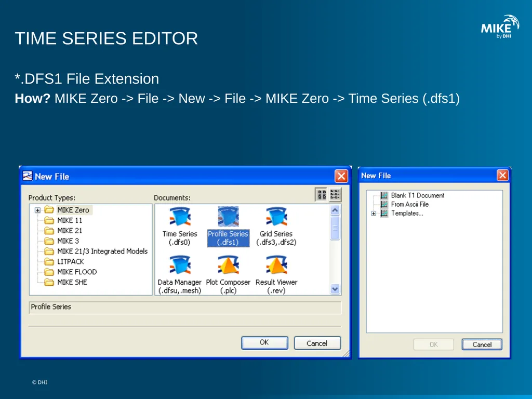
Task: Click the MIKE 11 folder icon
Action: [x=49, y=220]
